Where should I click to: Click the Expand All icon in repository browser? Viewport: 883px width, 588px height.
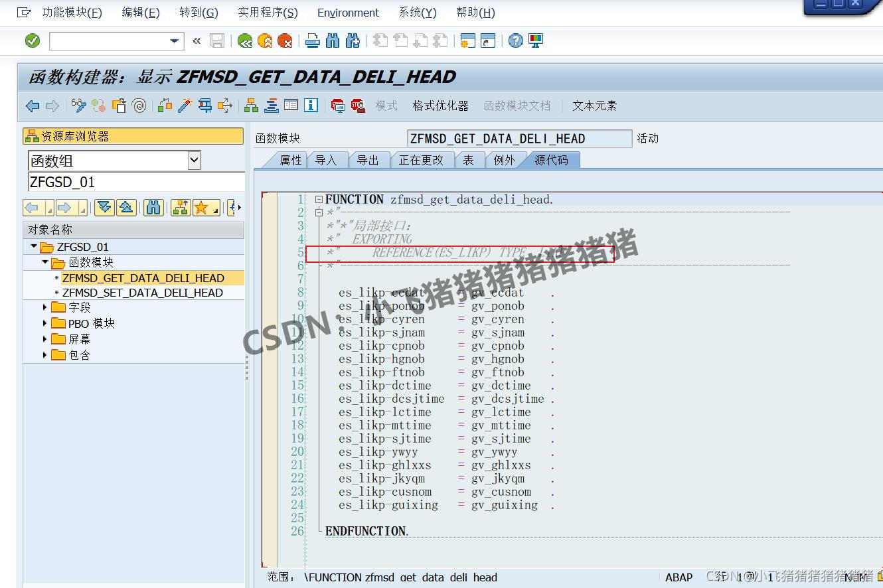pyautogui.click(x=104, y=208)
